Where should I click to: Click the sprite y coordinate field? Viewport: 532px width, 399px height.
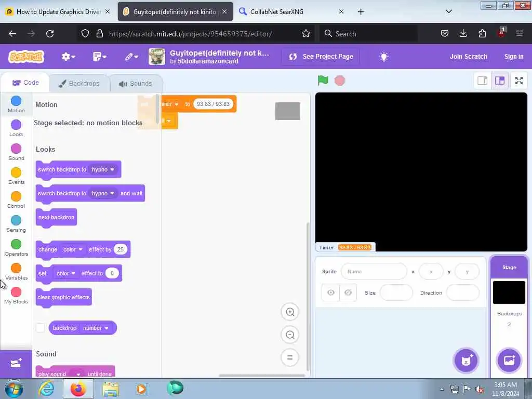point(467,271)
